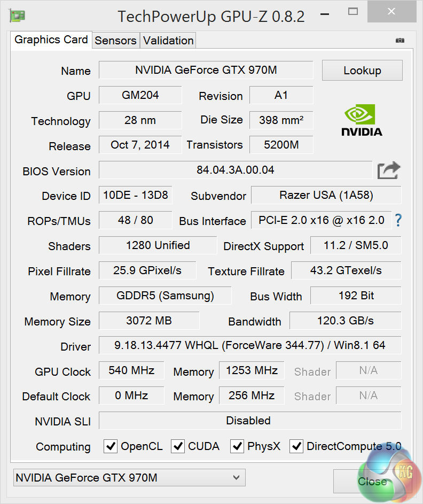Click the camera screenshot icon

point(399,41)
